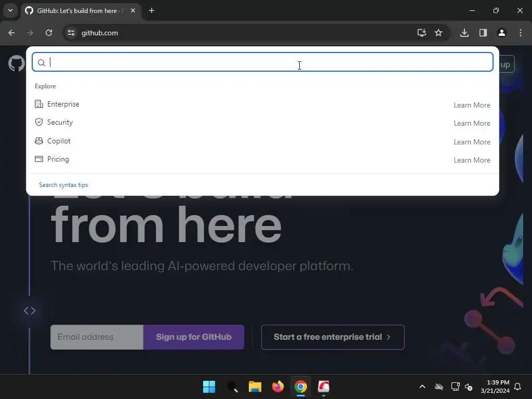Open Chrome three-dot menu
This screenshot has width=532, height=399.
pyautogui.click(x=521, y=33)
